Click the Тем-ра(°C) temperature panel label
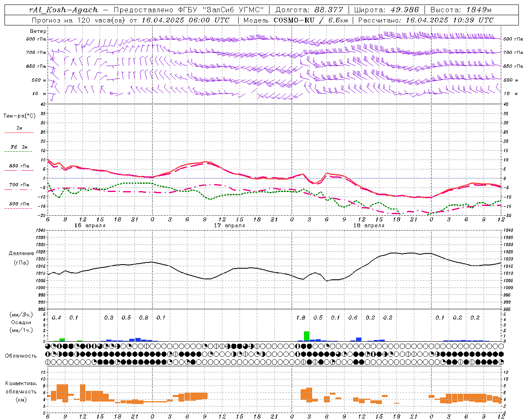Viewport: 525px width, 420px height. tap(19, 116)
